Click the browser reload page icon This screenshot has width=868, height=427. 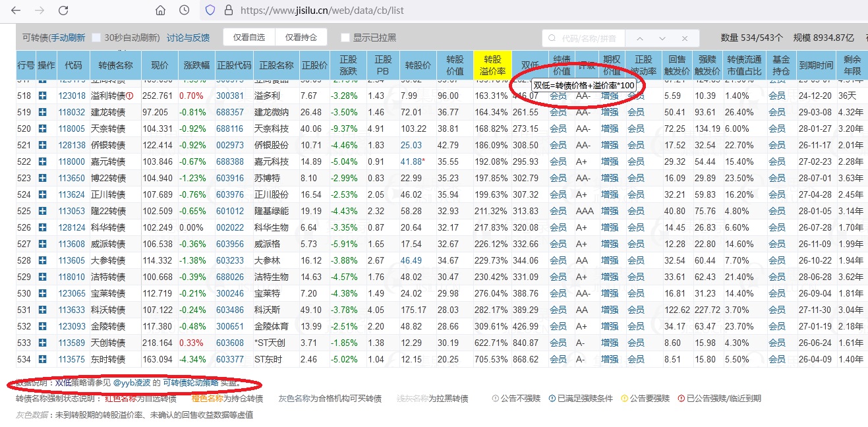pyautogui.click(x=63, y=11)
